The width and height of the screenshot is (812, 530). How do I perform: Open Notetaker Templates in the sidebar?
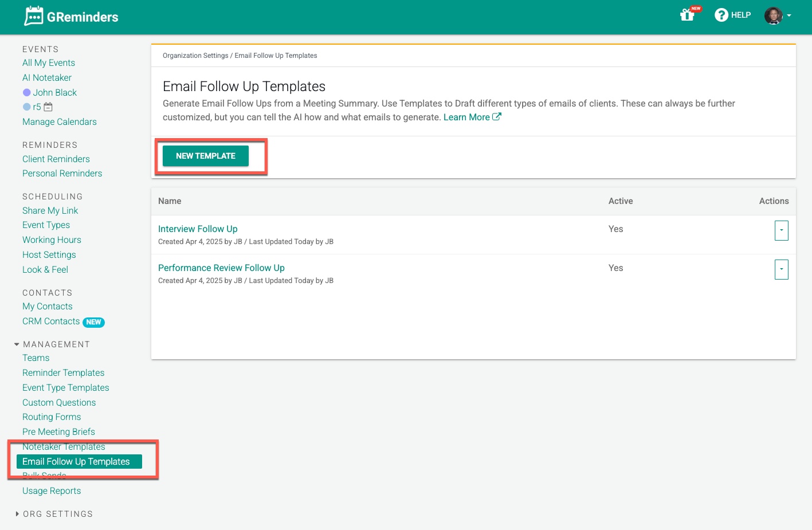(64, 447)
